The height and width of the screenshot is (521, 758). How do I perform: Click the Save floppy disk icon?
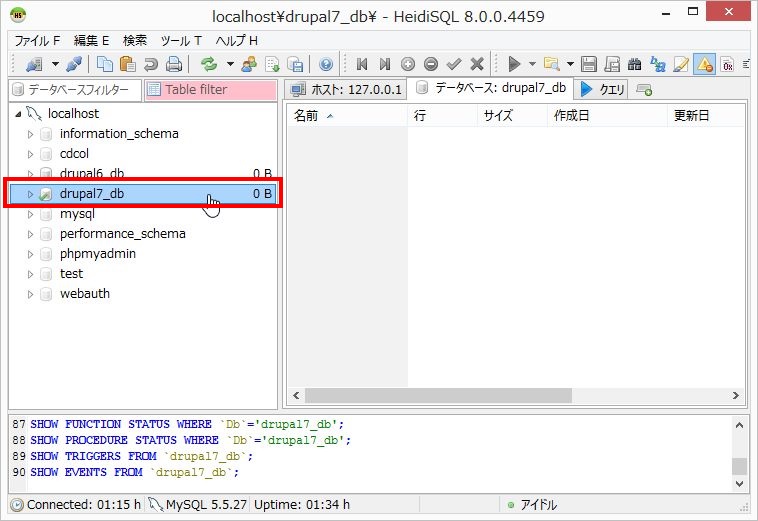pos(589,64)
